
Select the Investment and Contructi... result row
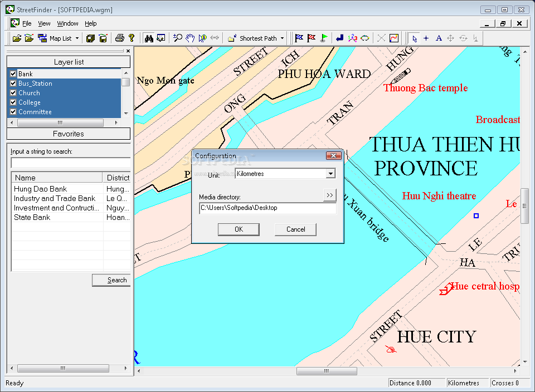pyautogui.click(x=71, y=208)
